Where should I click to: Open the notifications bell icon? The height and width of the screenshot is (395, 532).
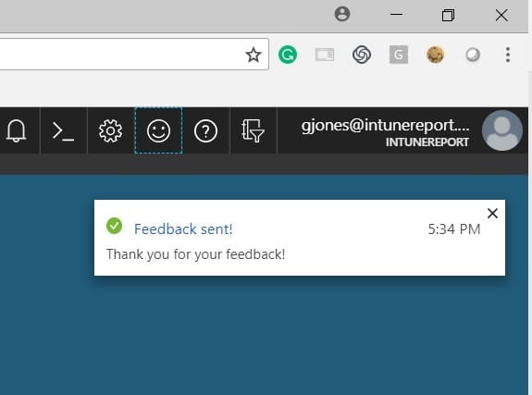coord(16,130)
